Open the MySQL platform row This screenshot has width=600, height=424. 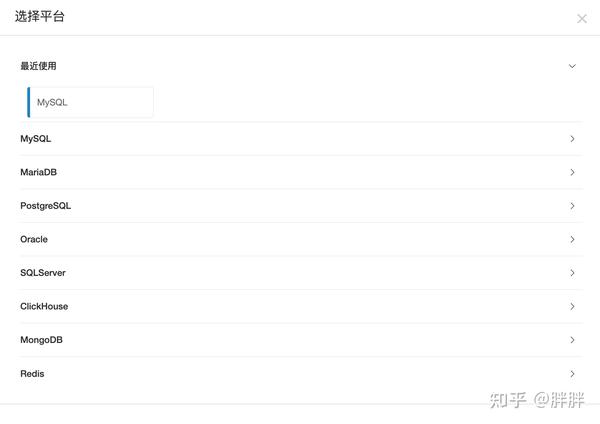pyautogui.click(x=36, y=139)
